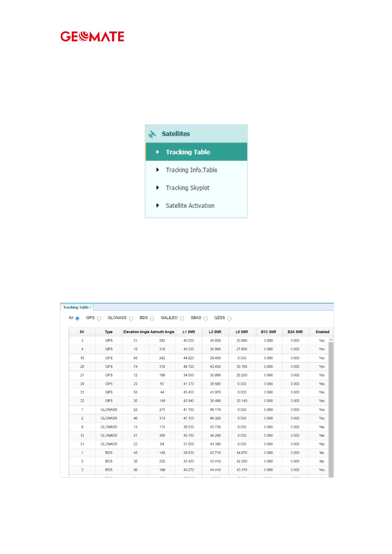Click L1 SNR value 48.720

coord(189,366)
